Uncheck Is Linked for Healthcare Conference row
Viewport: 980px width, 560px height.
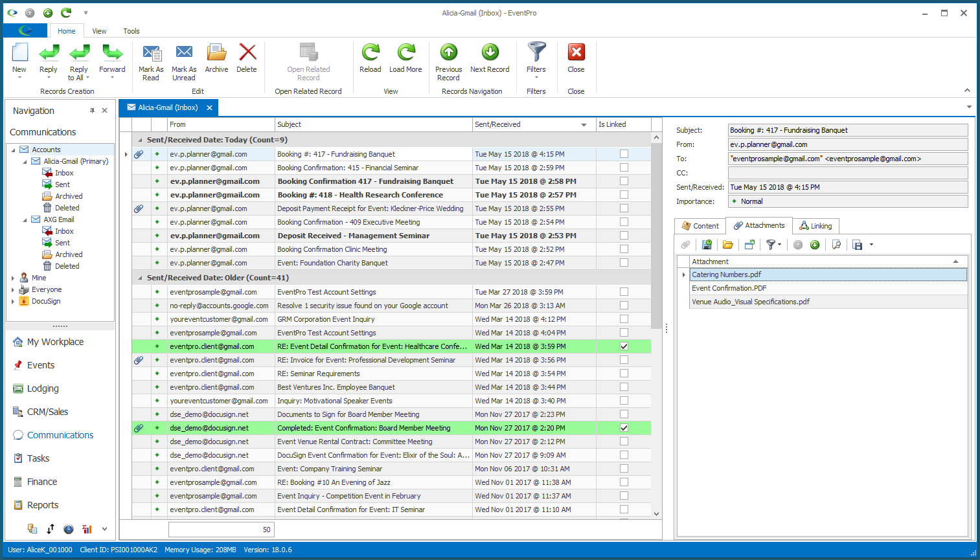click(624, 346)
